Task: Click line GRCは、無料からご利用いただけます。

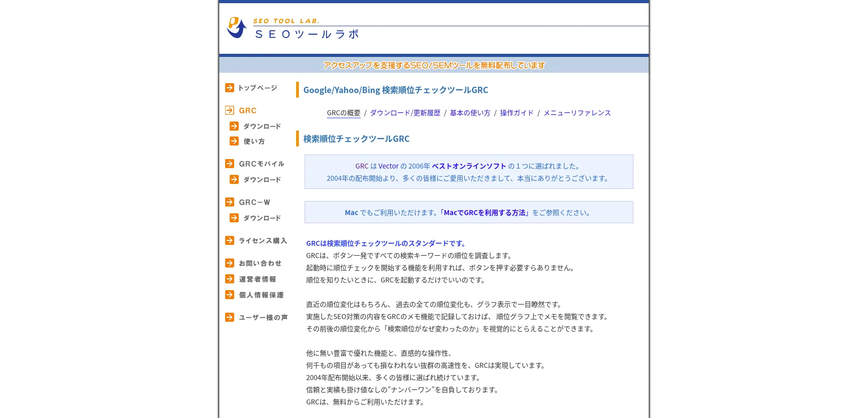Action: [x=366, y=402]
